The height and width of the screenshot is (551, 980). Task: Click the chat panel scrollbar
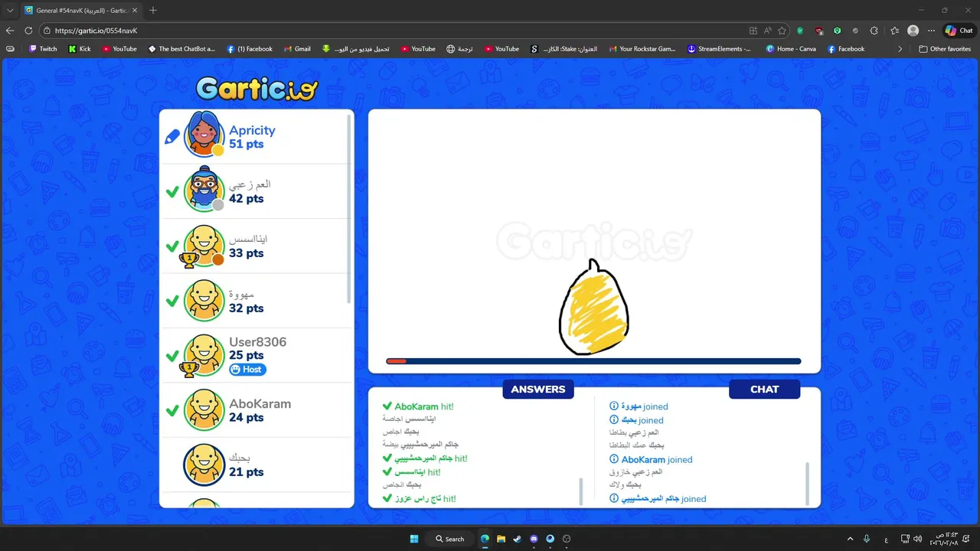pos(807,484)
